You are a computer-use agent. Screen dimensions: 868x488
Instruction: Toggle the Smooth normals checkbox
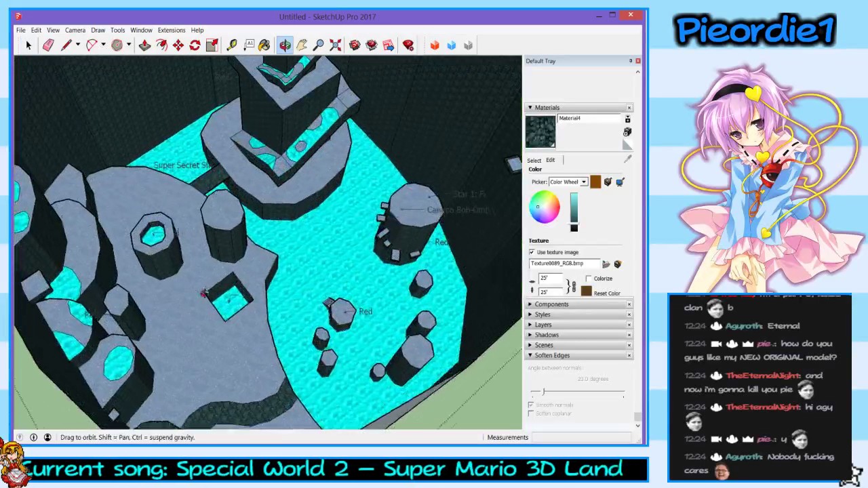point(531,405)
